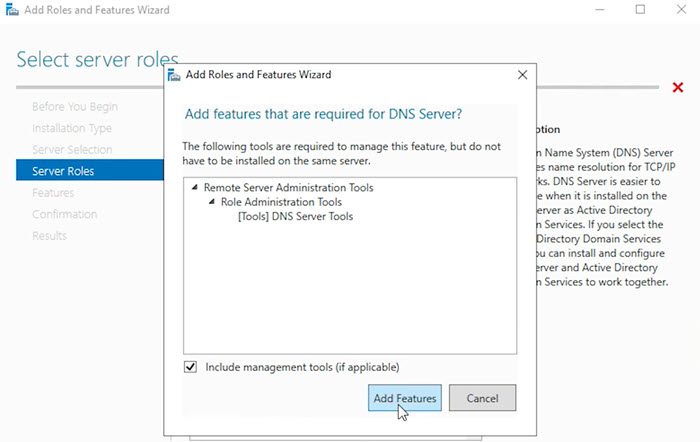
Task: Click the red X icon beside the page header
Action: [678, 88]
